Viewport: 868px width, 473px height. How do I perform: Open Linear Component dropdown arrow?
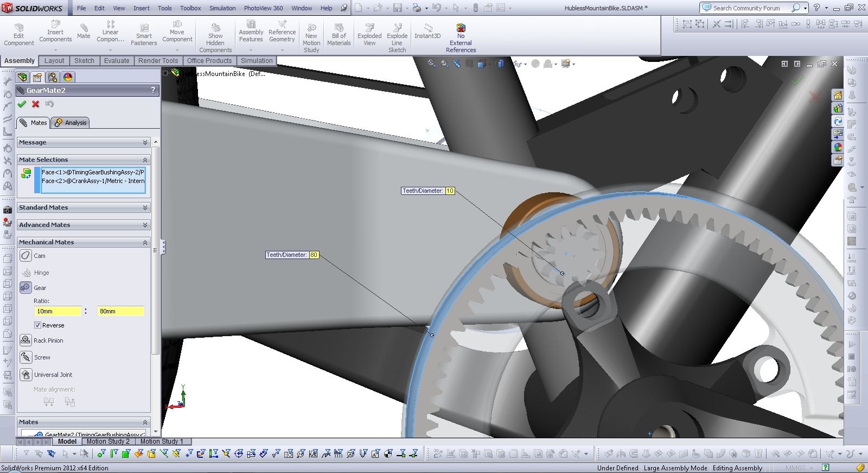click(110, 50)
